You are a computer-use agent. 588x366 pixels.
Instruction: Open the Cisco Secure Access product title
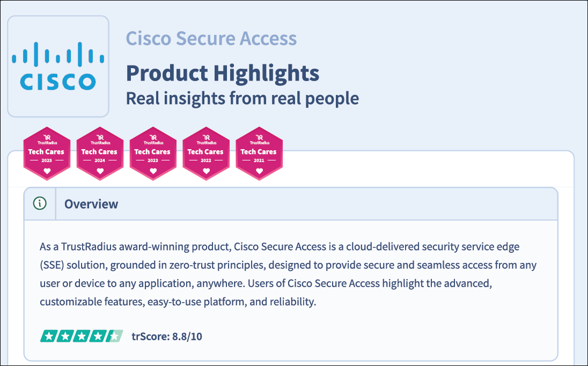pos(211,39)
